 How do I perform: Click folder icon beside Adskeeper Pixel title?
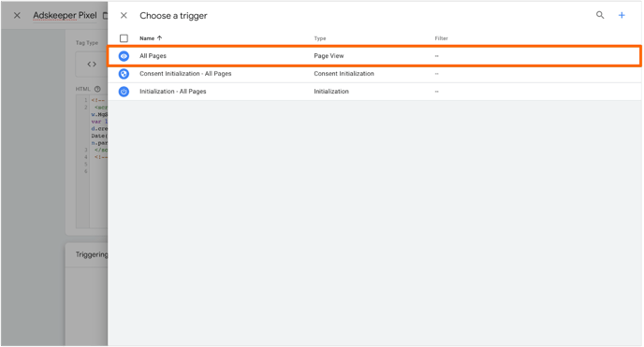[x=105, y=16]
